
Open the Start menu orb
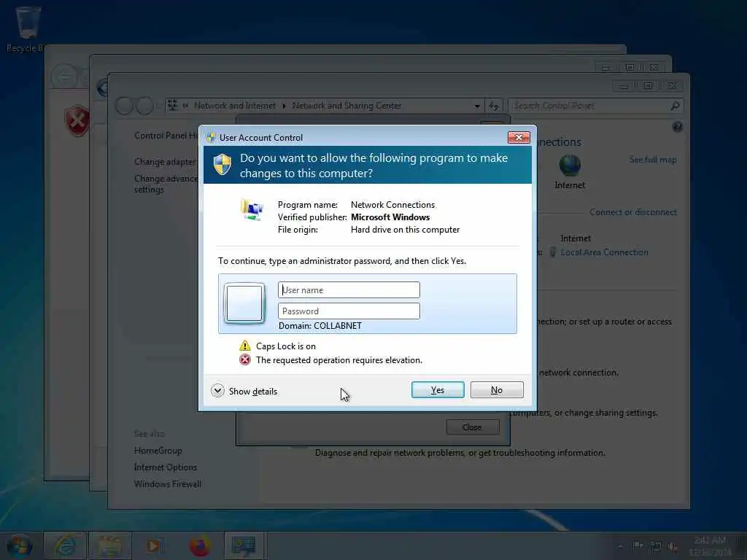(x=20, y=545)
